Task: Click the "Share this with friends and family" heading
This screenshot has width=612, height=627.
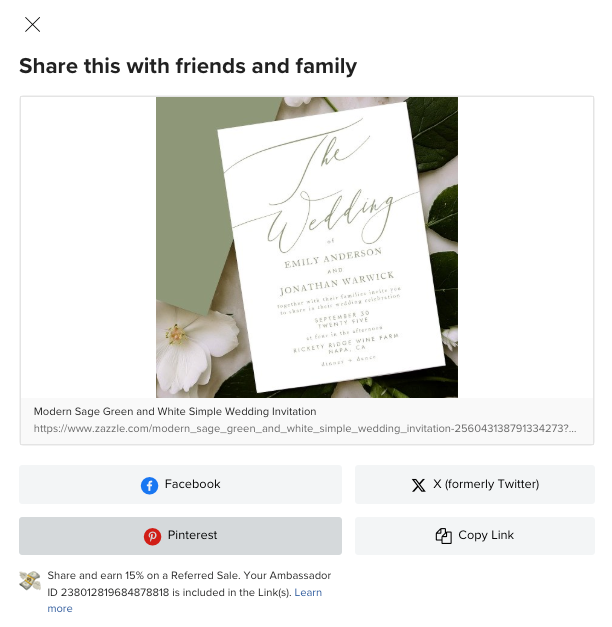Action: 188,67
